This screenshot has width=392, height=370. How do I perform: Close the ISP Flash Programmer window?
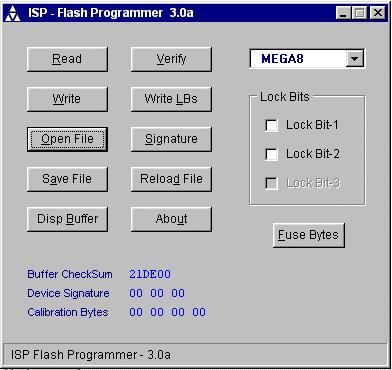click(x=378, y=13)
